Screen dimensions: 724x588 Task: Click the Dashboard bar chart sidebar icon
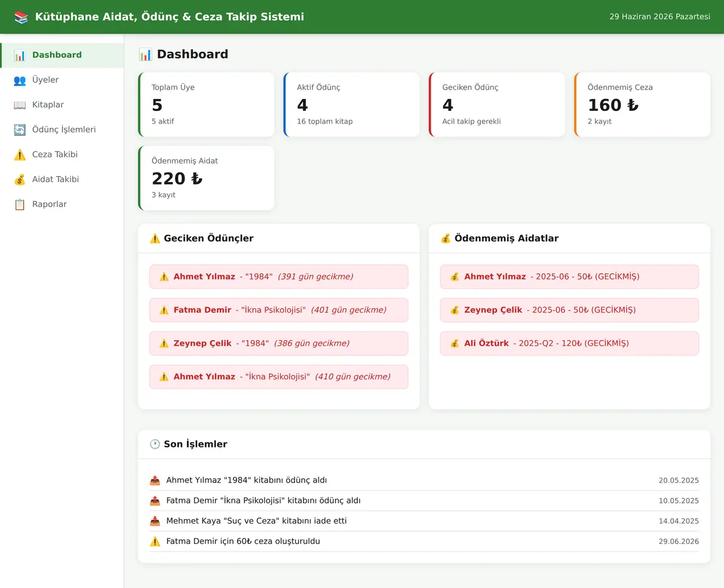point(20,55)
